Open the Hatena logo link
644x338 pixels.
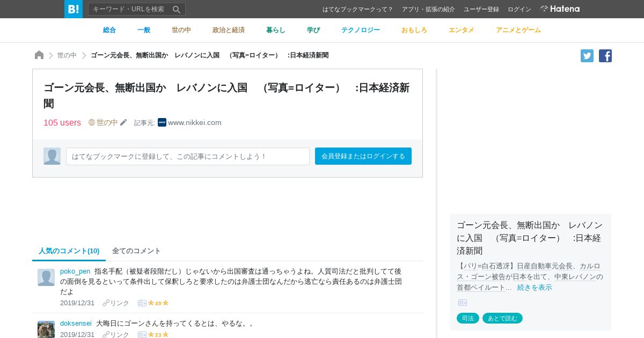[560, 9]
